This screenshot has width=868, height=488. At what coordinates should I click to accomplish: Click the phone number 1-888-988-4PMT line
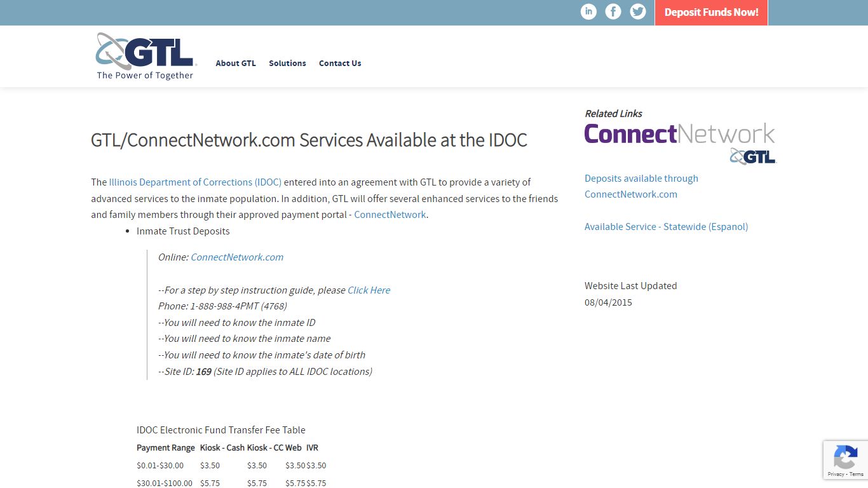tap(222, 306)
